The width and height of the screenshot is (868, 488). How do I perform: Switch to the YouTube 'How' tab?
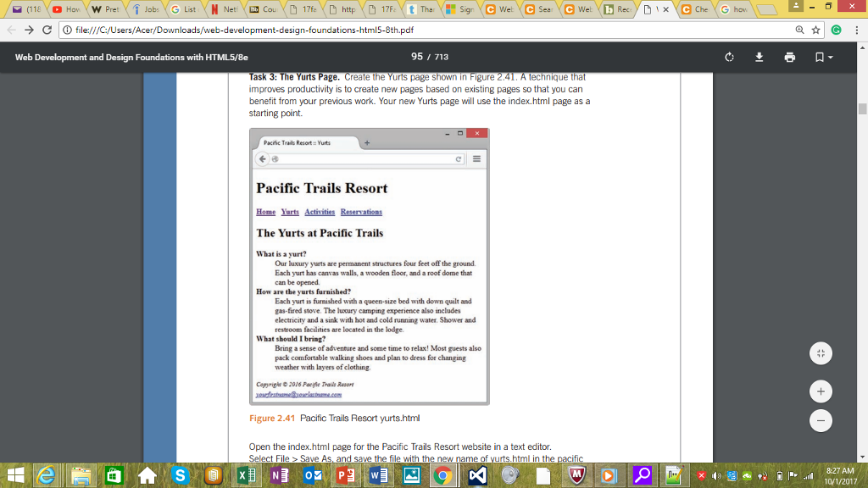(x=66, y=8)
